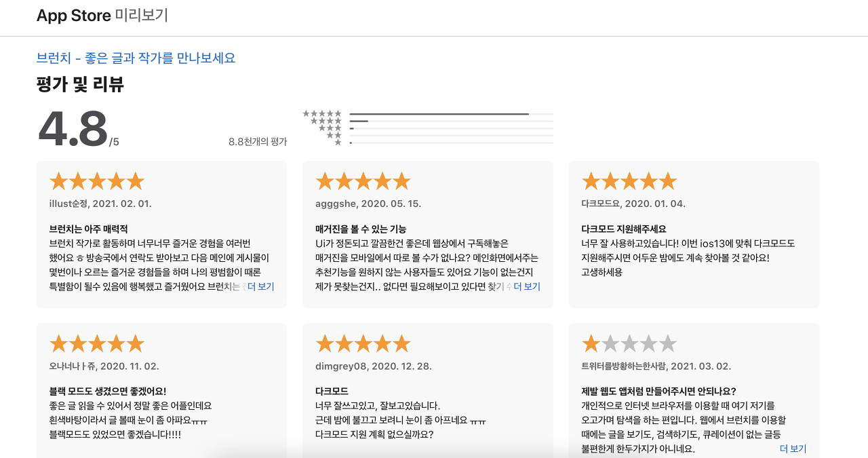Click review title 매거진을 볼 수 있는 기능
Image resolution: width=868 pixels, height=458 pixels.
click(x=361, y=229)
